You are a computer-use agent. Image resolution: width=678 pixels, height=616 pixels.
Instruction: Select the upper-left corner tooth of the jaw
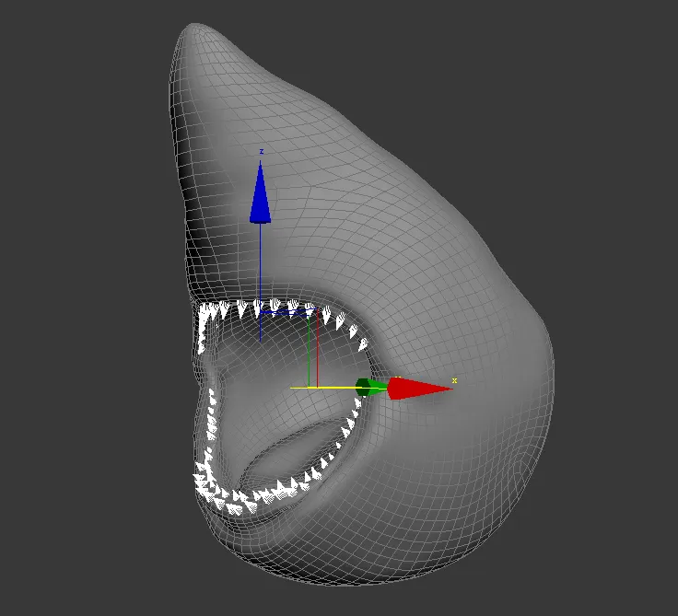coord(205,316)
